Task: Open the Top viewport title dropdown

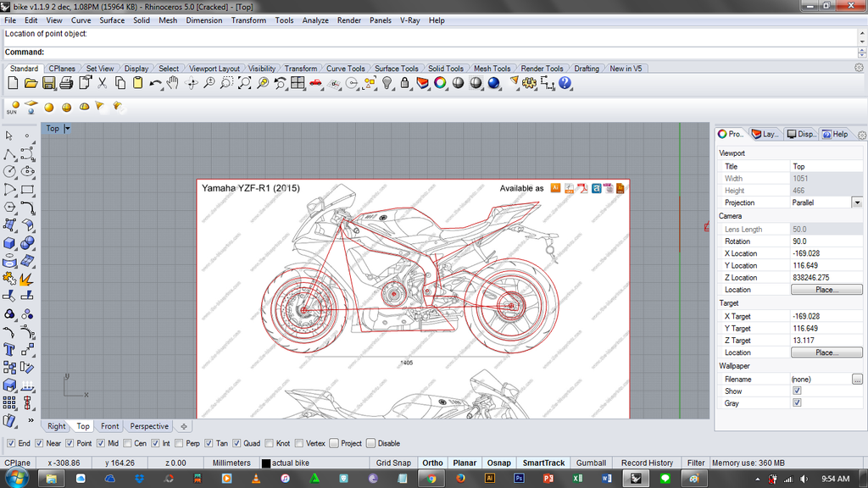Action: [68, 129]
